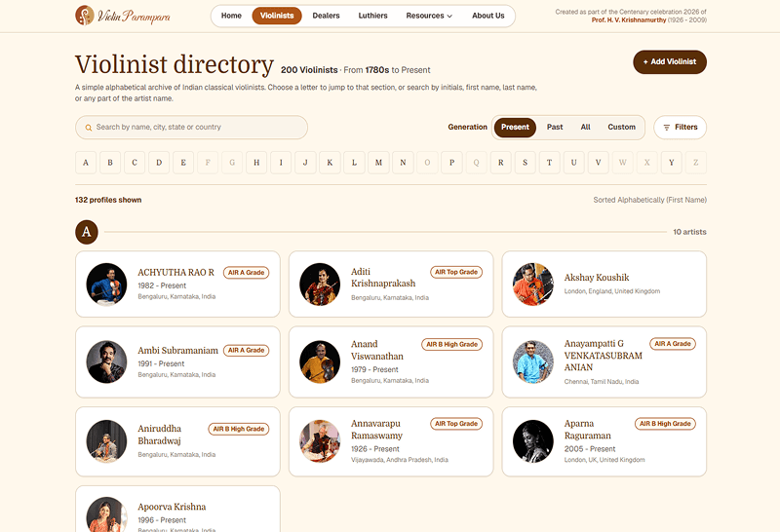Open Anayampatti G Venkatasubramanian photo
Image resolution: width=780 pixels, height=532 pixels.
click(x=533, y=361)
